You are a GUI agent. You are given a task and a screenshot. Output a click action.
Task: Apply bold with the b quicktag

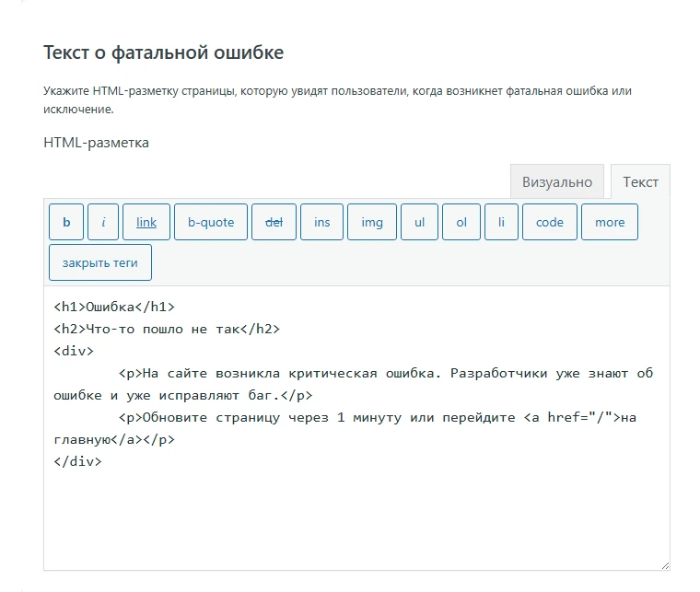point(66,222)
